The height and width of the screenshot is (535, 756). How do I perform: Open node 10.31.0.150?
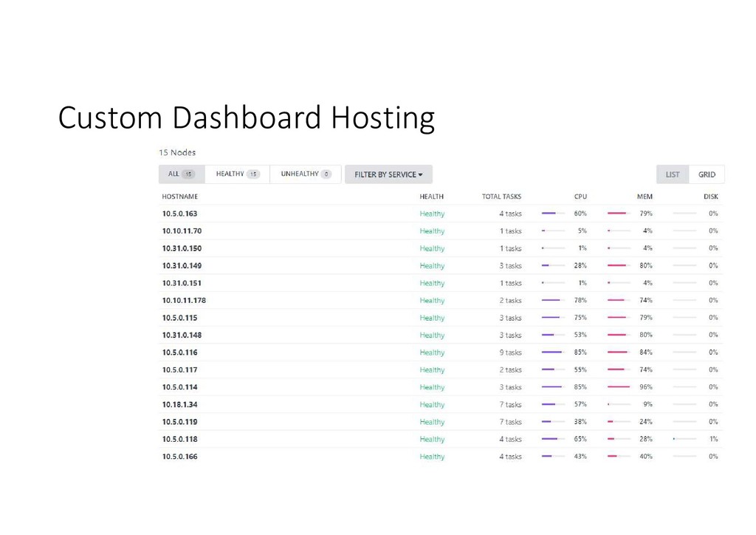[x=182, y=248]
